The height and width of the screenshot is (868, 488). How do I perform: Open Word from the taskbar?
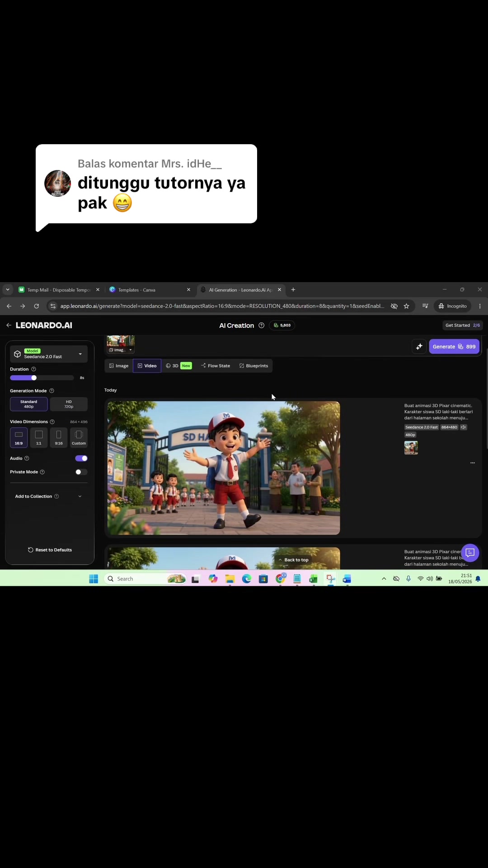tap(347, 579)
